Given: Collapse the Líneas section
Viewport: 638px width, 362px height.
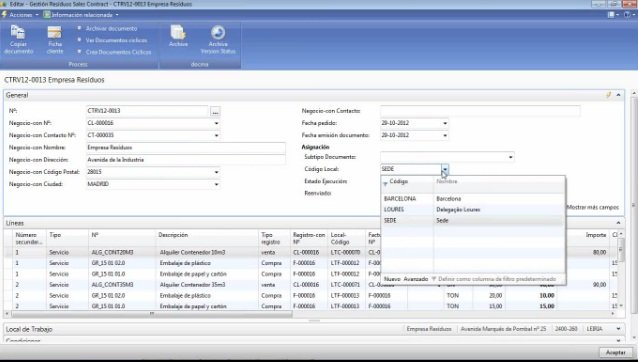Looking at the screenshot, I should tap(618, 223).
